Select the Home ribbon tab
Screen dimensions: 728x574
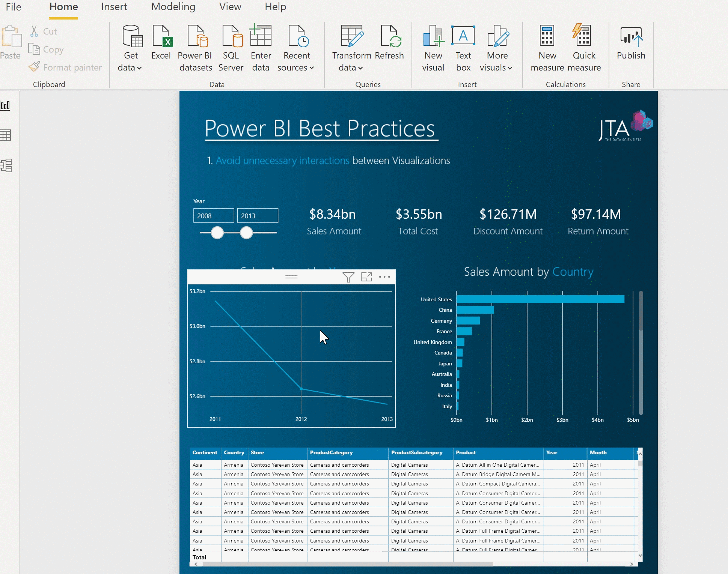(x=63, y=7)
